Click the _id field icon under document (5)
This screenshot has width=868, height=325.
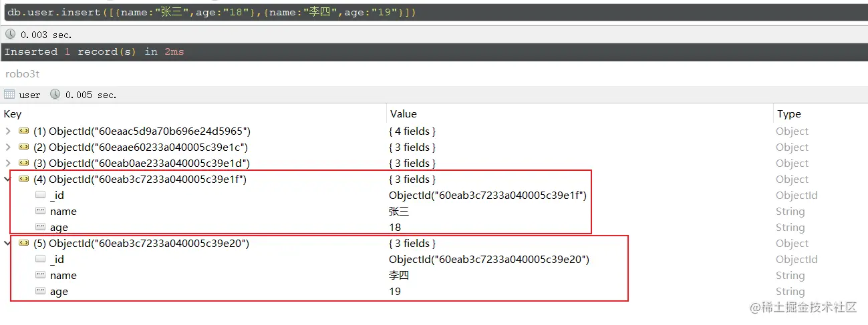pyautogui.click(x=40, y=260)
